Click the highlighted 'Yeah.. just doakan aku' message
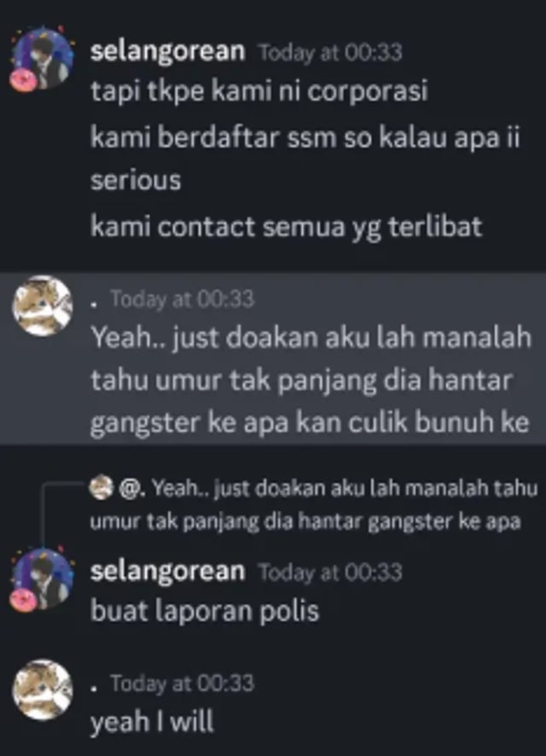The image size is (546, 756). (x=311, y=380)
